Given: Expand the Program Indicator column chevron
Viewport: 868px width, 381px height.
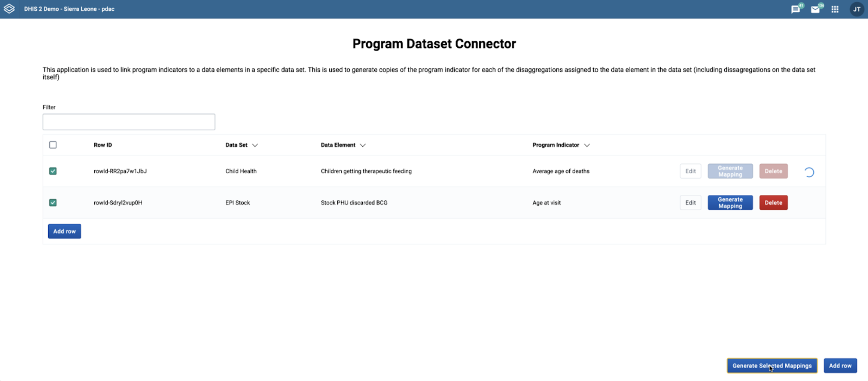Looking at the screenshot, I should (586, 145).
